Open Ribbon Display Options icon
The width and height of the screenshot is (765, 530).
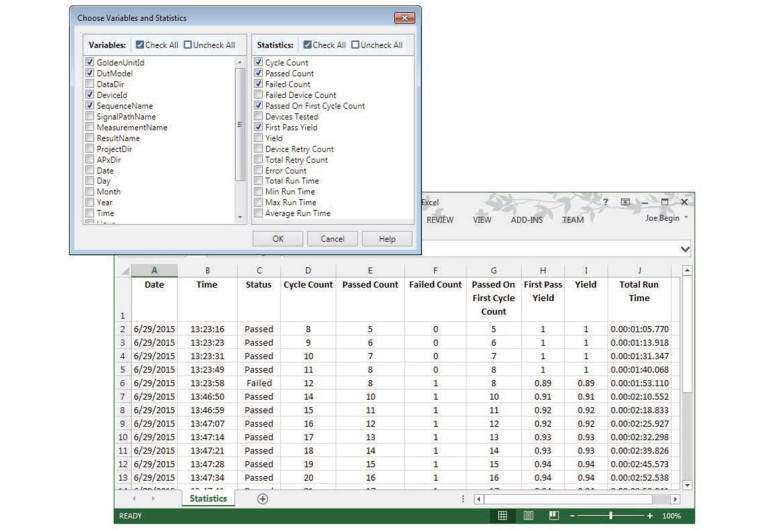625,203
